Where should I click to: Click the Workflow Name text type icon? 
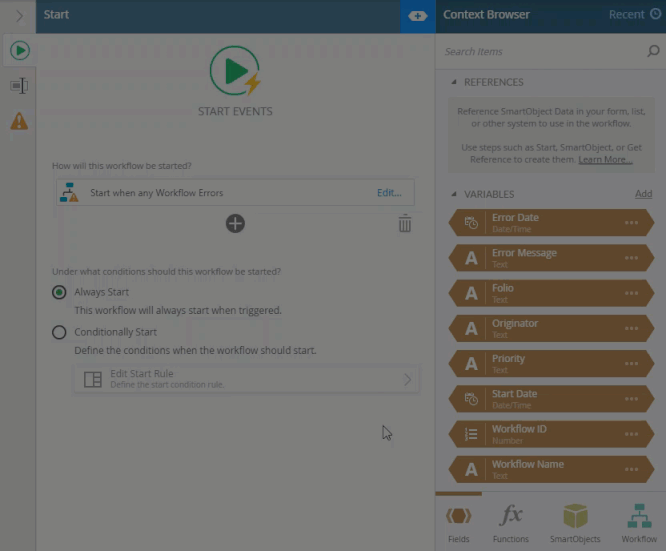pos(471,469)
